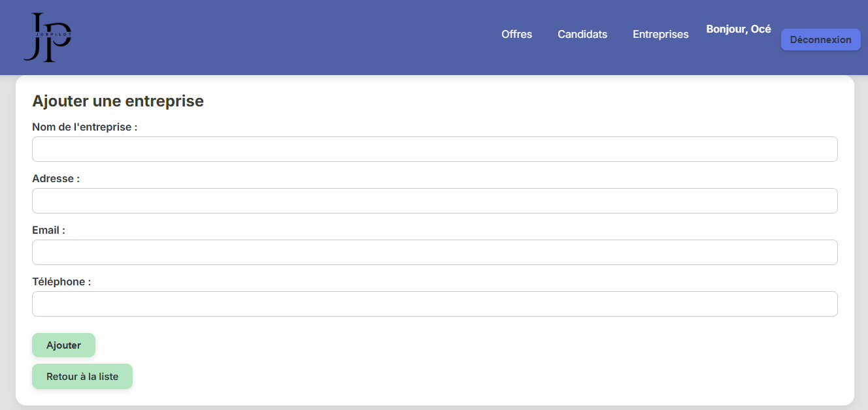Click the Adresse label text

click(x=56, y=179)
